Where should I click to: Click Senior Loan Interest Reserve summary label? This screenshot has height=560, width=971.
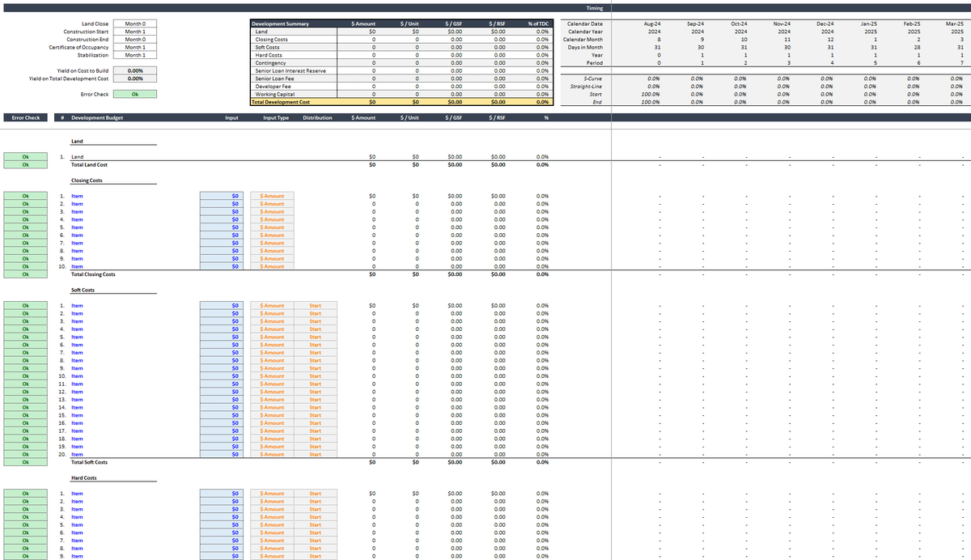pyautogui.click(x=290, y=70)
